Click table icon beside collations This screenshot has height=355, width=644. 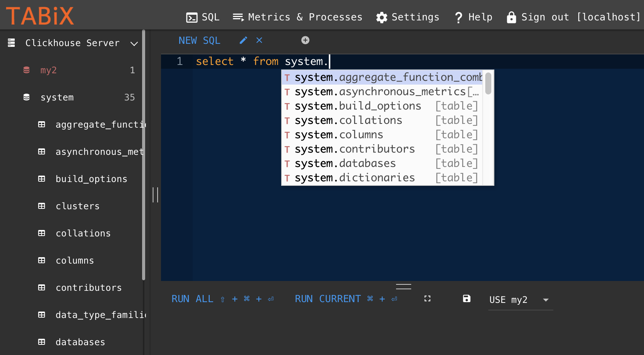(42, 233)
